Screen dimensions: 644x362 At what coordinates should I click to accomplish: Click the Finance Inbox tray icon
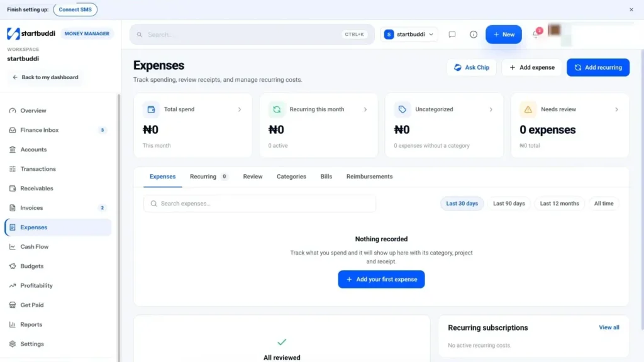(x=13, y=130)
